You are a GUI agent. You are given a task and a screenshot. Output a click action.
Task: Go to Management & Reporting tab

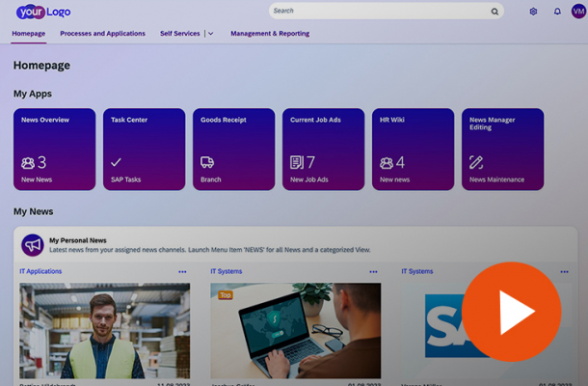click(x=270, y=34)
